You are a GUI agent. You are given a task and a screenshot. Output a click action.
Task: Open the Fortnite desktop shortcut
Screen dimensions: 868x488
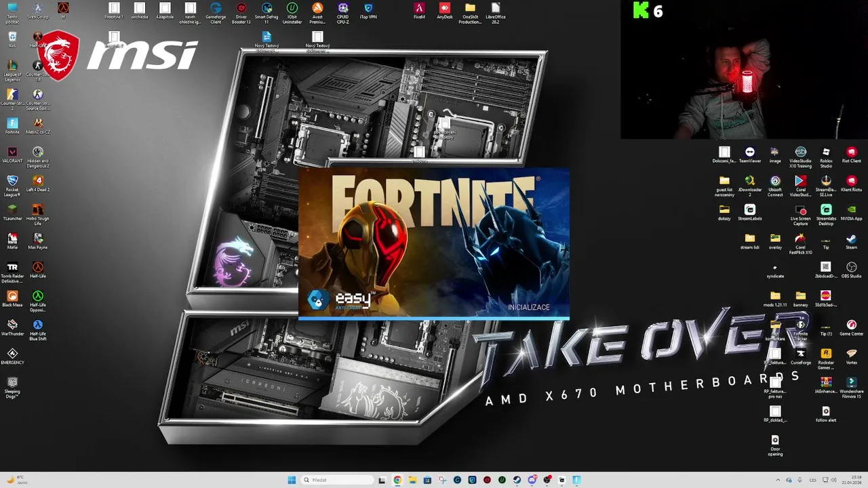click(12, 126)
